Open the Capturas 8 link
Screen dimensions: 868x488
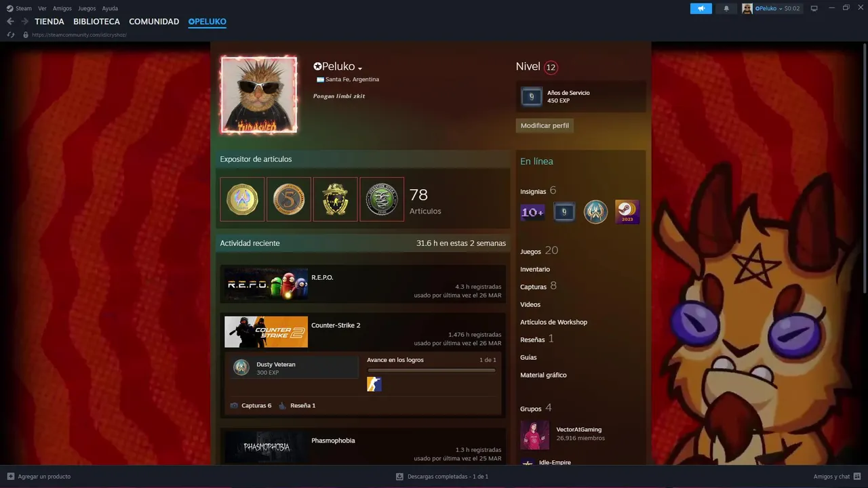click(538, 286)
